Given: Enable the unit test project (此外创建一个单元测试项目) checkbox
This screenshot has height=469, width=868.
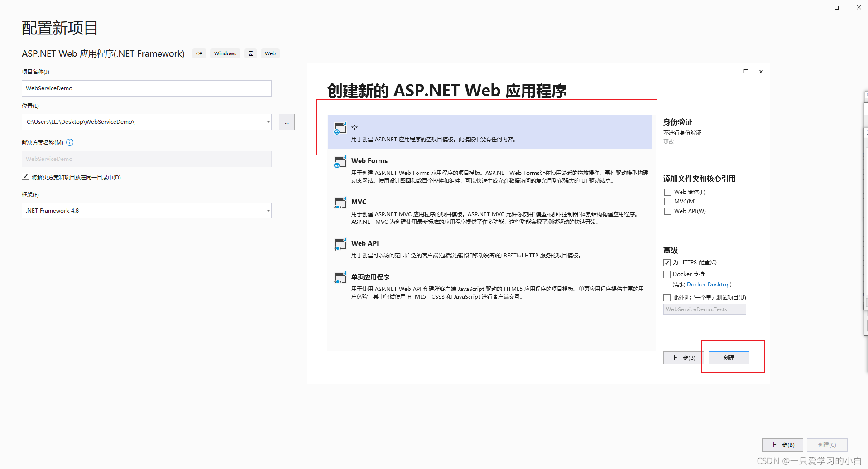Looking at the screenshot, I should tap(667, 298).
